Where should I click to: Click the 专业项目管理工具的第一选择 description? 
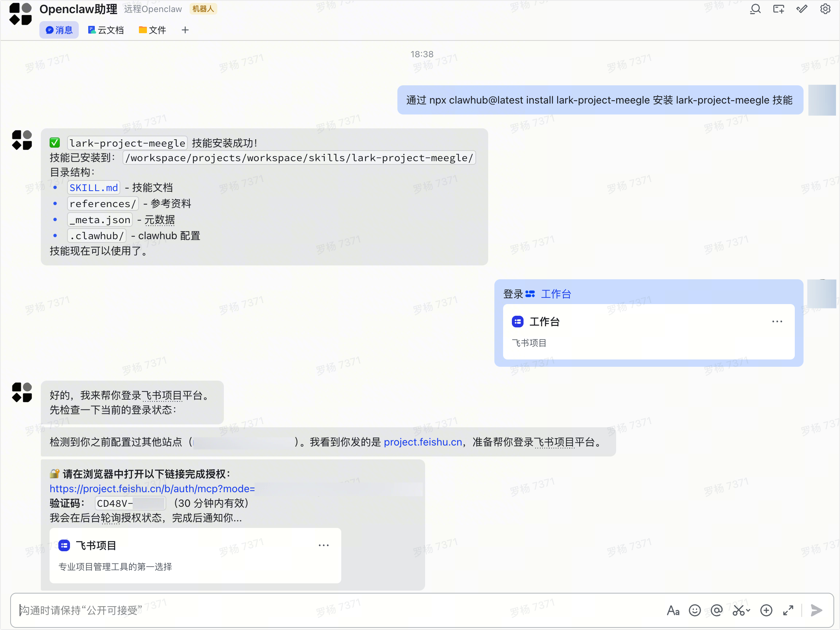(x=115, y=567)
